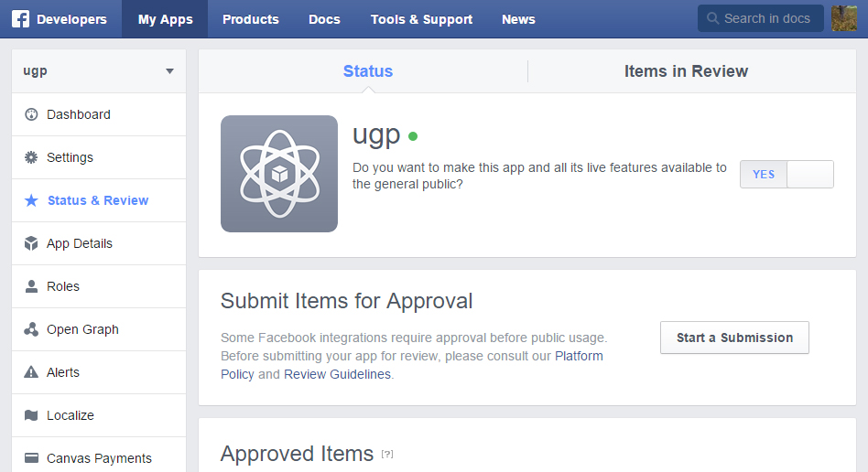Screen dimensions: 868x472
Task: Open the Review Guidelines link
Action: tap(337, 374)
